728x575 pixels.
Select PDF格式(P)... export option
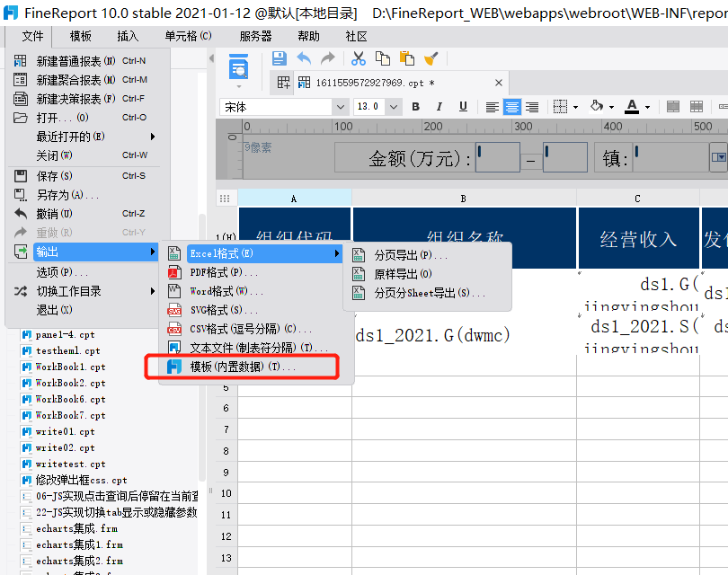[253, 272]
